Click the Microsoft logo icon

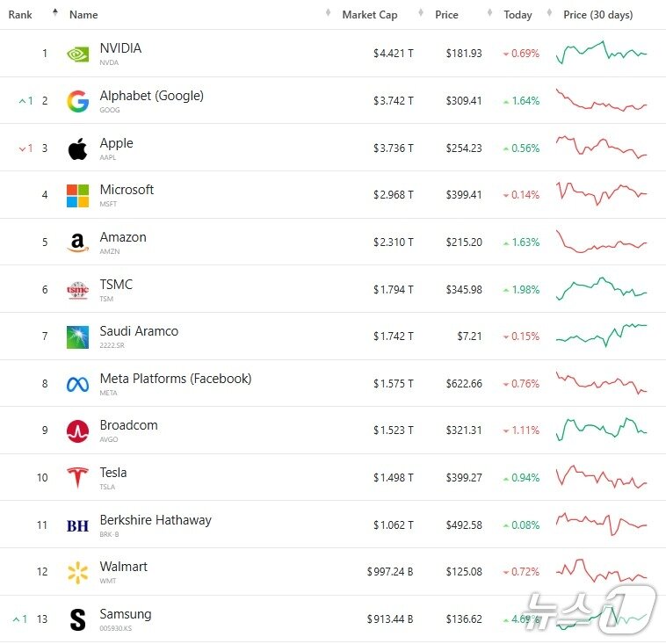point(77,195)
